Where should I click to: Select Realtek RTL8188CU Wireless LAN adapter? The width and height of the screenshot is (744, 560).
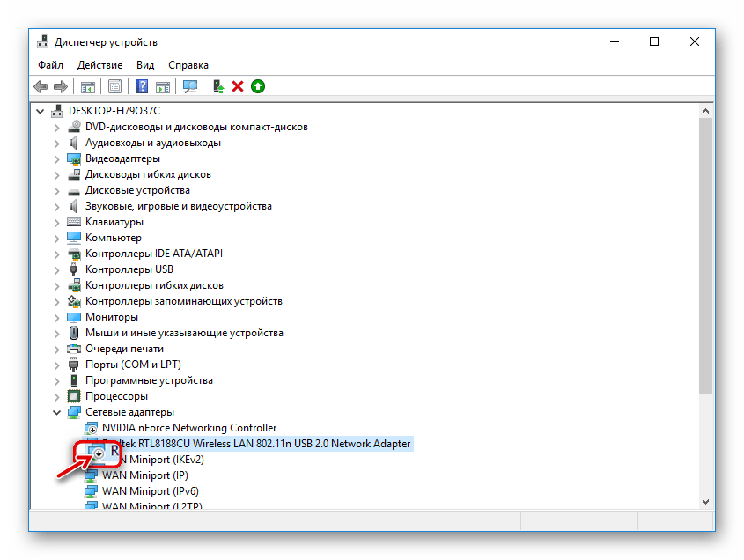(x=256, y=444)
